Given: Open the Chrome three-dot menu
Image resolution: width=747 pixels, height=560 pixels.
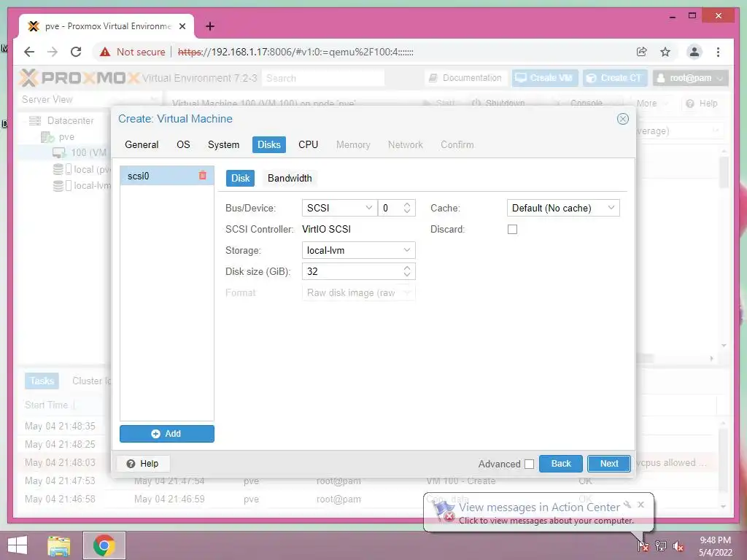Looking at the screenshot, I should point(718,52).
